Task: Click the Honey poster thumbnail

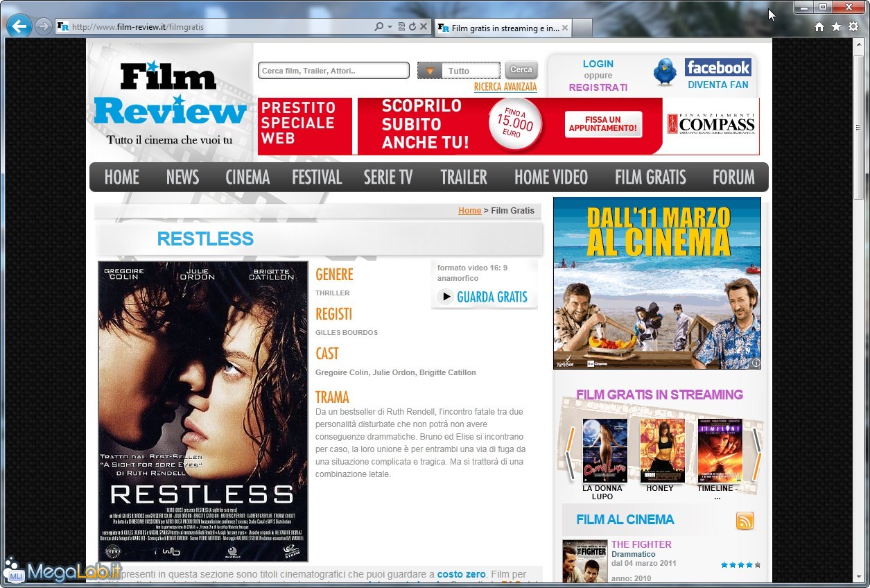Action: pyautogui.click(x=662, y=451)
